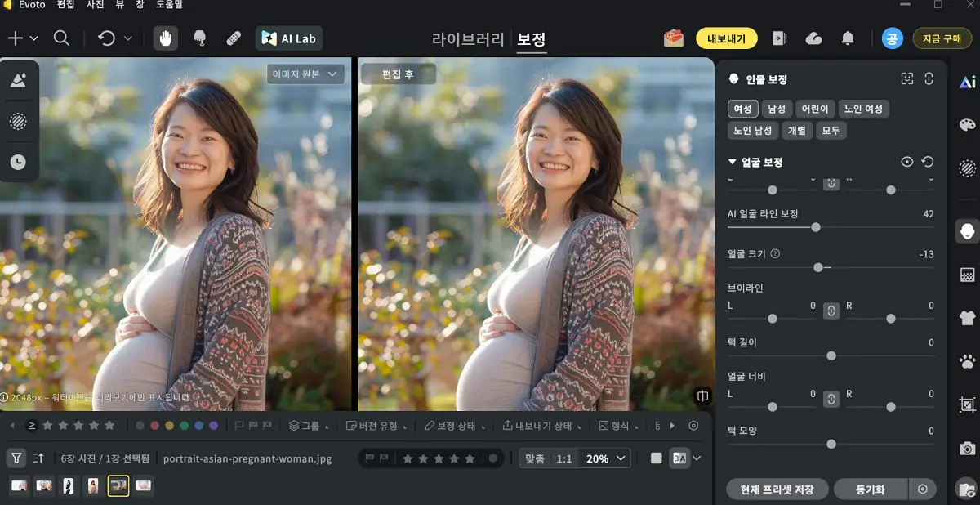Click face size help question mark
The image size is (980, 505).
click(x=775, y=254)
